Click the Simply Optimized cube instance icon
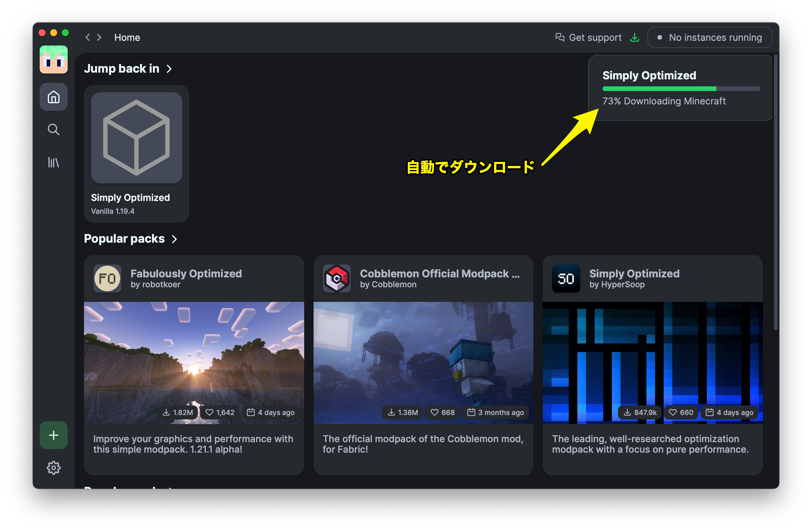Screen dimensions: 812x532 click(x=136, y=138)
